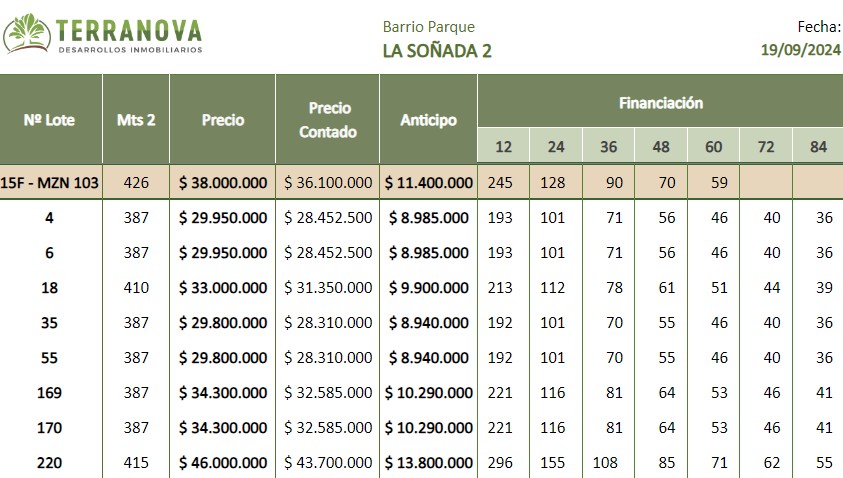Select the Nº Lote column header
843x478 pixels.
[51, 119]
